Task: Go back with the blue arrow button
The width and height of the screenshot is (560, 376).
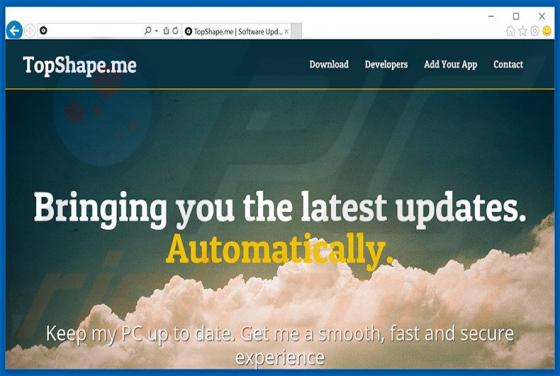Action: (x=14, y=30)
